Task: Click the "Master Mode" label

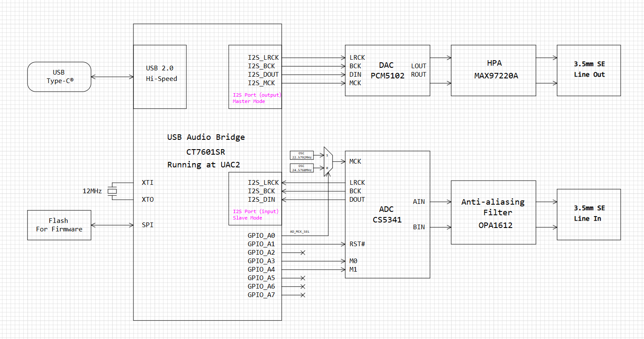Action: (249, 101)
